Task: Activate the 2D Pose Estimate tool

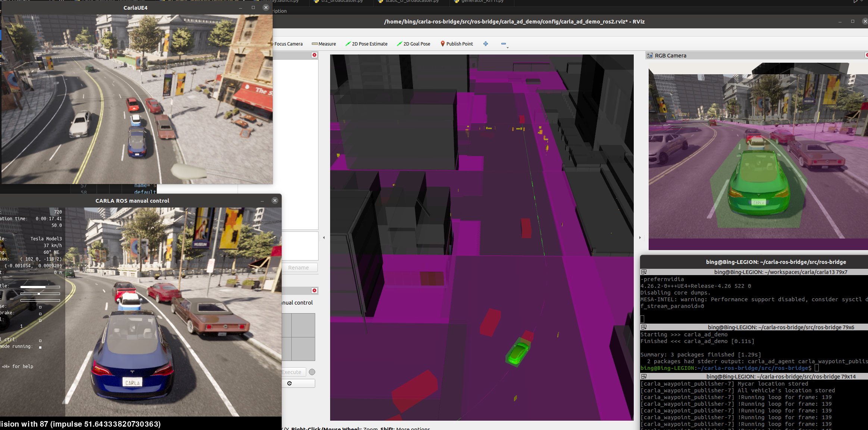Action: tap(367, 44)
